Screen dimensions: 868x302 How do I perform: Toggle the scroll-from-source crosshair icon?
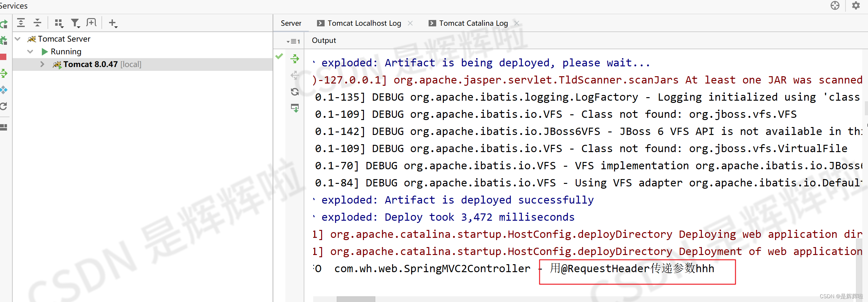tap(835, 5)
